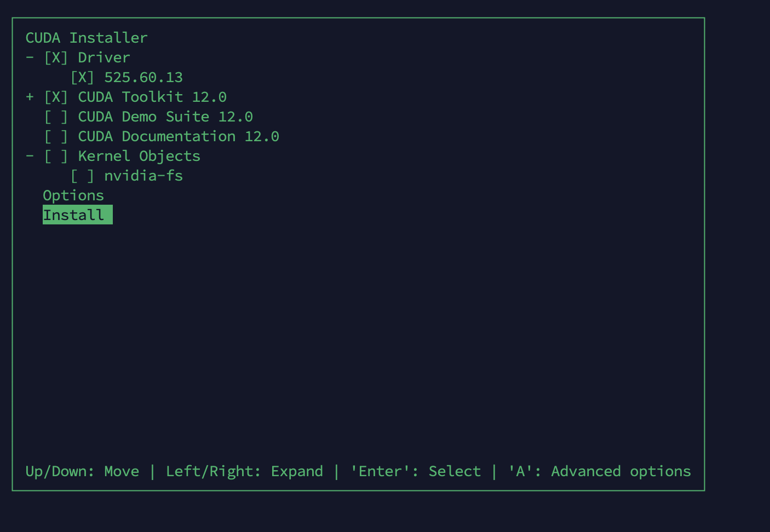The image size is (770, 532).
Task: Expand CUDA Toolkit 12.0 with the plus sign
Action: 30,97
